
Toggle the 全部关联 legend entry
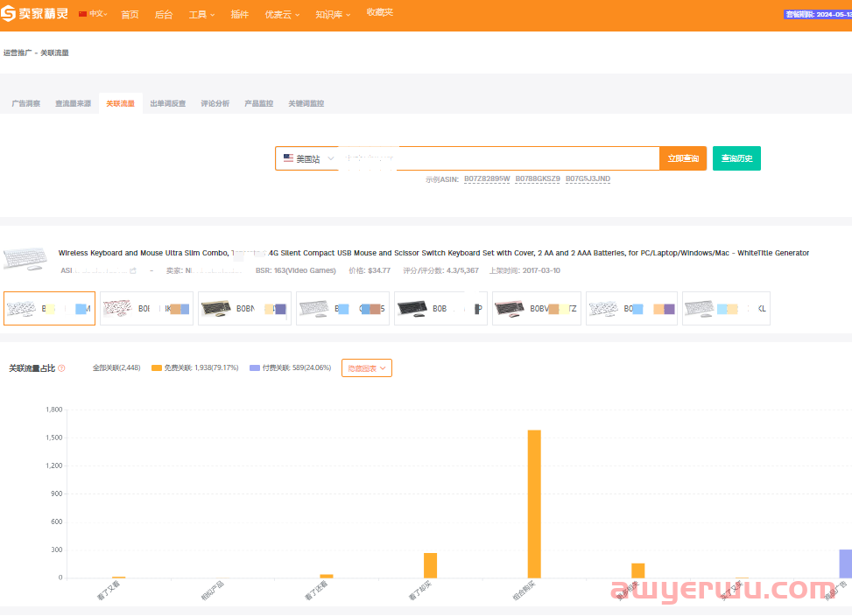coord(116,368)
